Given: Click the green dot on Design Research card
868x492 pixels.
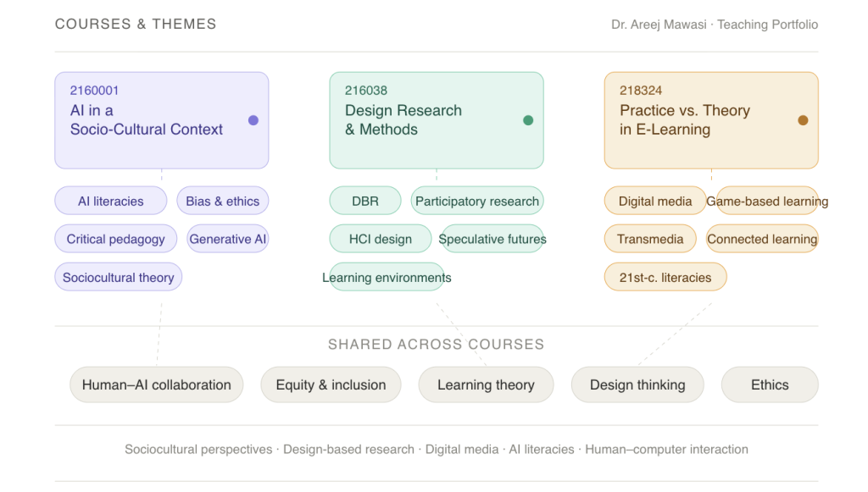Looking at the screenshot, I should tap(528, 120).
